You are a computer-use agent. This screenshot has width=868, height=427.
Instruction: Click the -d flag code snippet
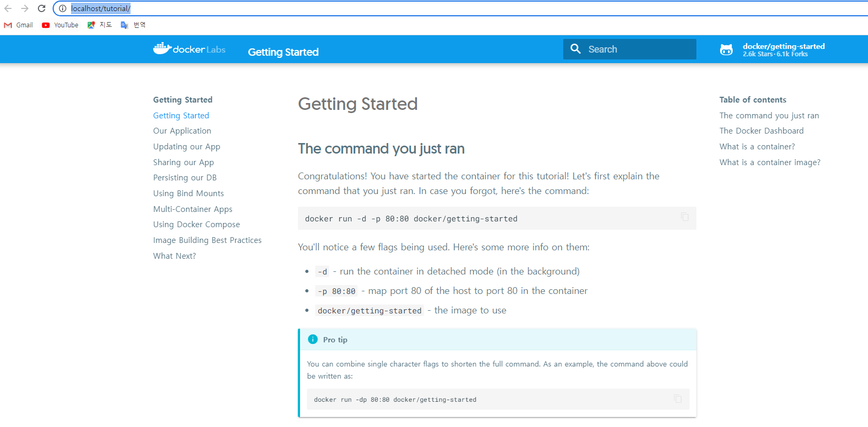click(x=323, y=272)
